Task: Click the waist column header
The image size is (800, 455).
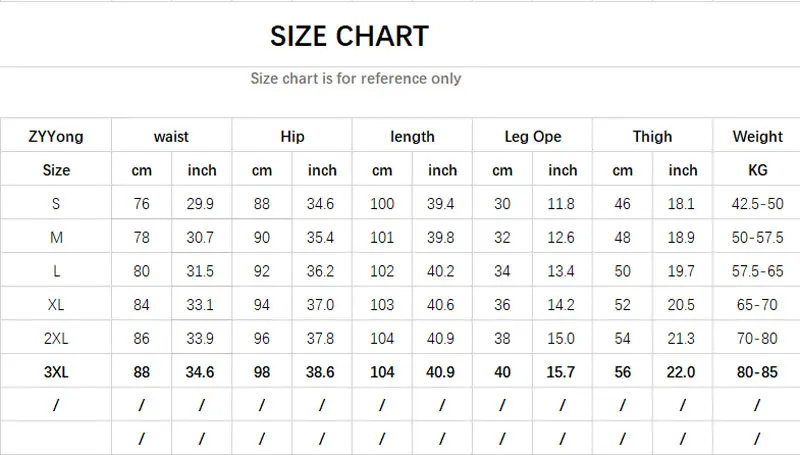Action: click(x=171, y=137)
